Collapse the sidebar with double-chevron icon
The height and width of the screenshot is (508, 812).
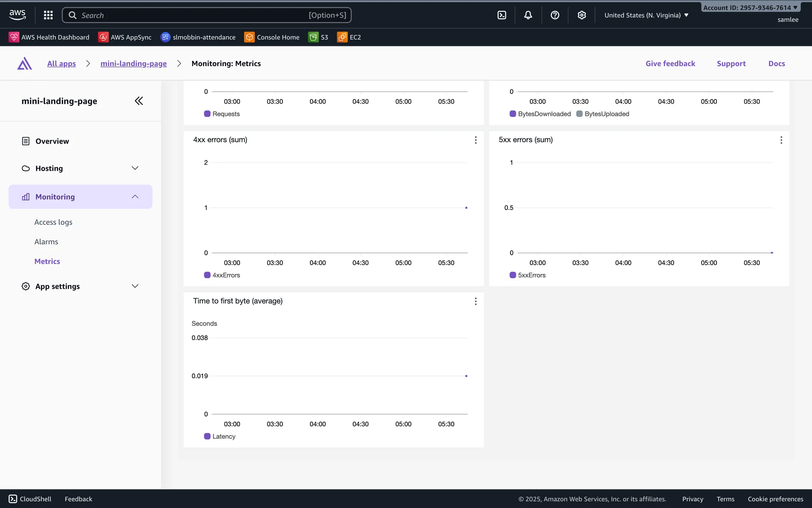pos(139,101)
